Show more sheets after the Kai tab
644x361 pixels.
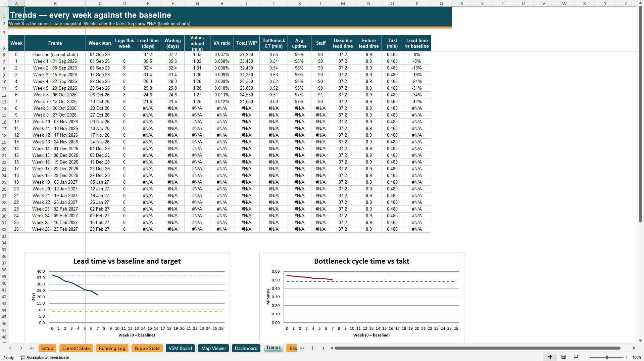click(302, 348)
